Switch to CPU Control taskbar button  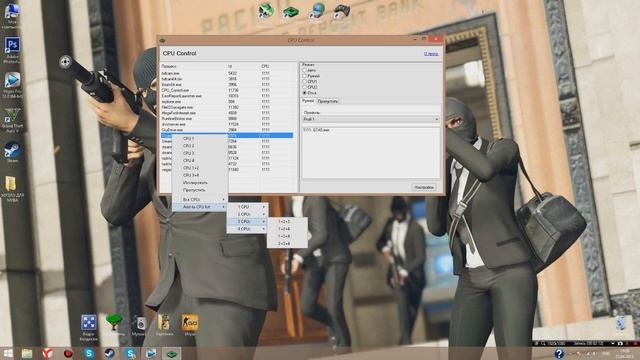(171, 353)
